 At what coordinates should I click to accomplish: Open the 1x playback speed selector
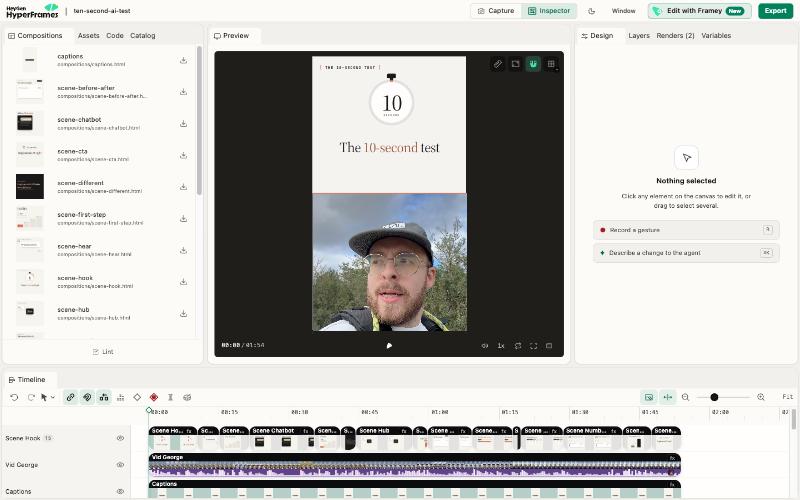pyautogui.click(x=501, y=345)
